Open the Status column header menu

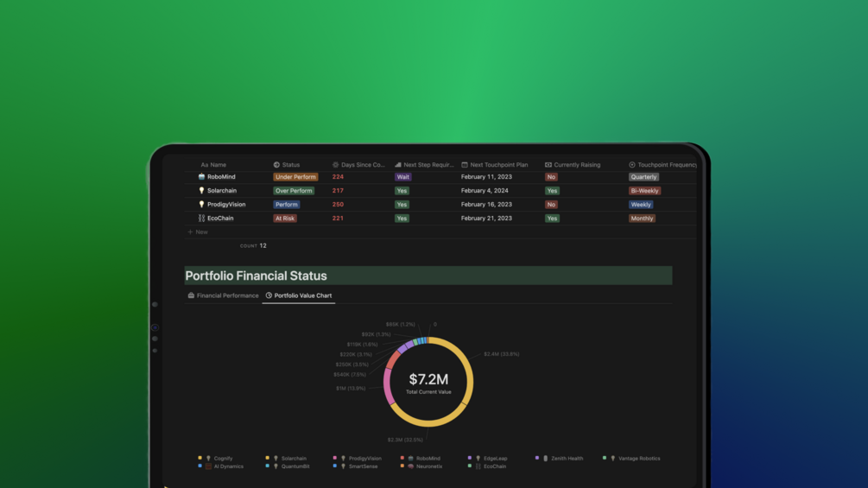click(287, 164)
